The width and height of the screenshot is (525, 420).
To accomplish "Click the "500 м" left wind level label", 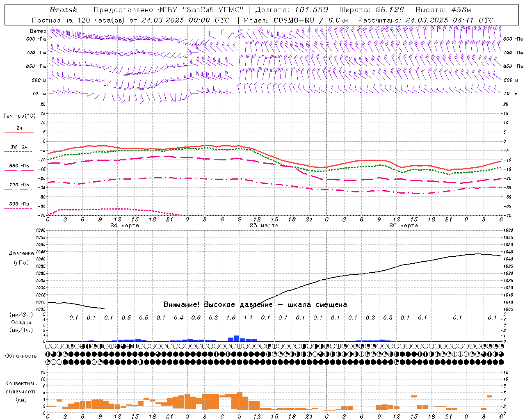I will tap(39, 80).
